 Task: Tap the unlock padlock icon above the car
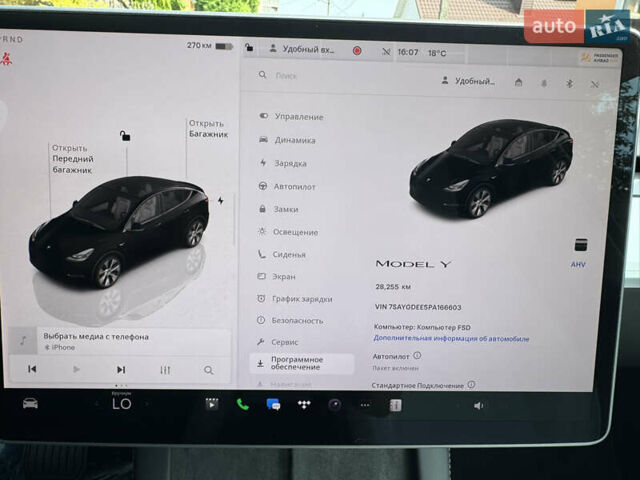point(125,136)
